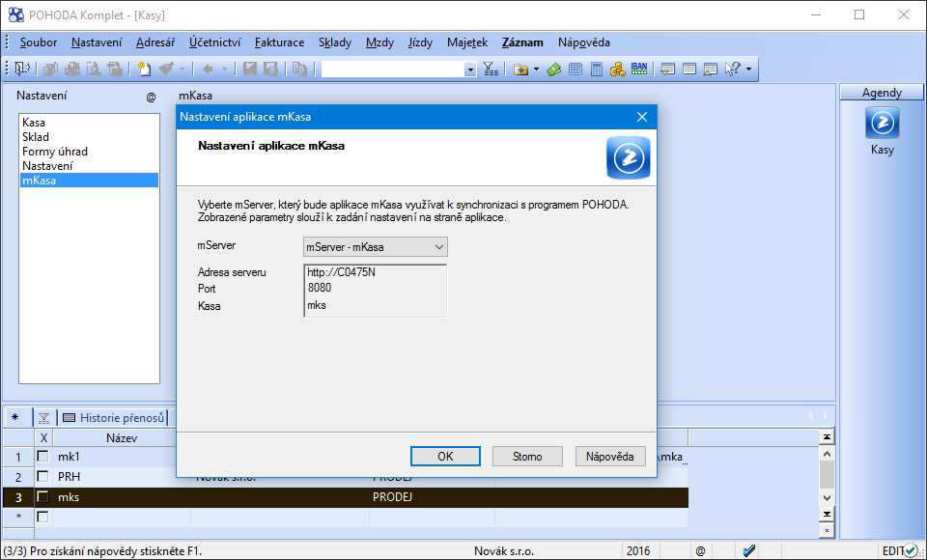Open the Záznam menu
Viewport: 927px width, 560px height.
(x=522, y=42)
